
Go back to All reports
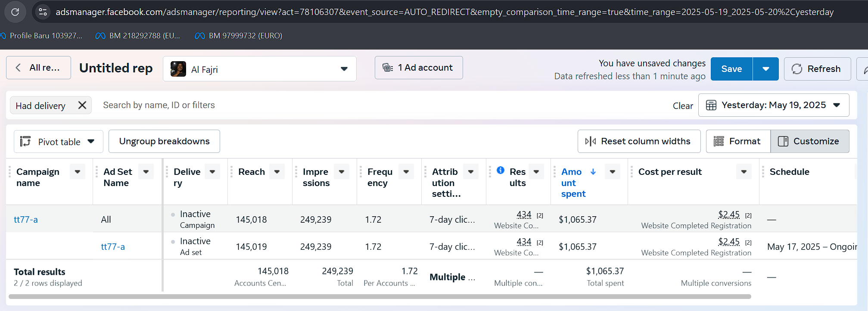click(x=38, y=68)
